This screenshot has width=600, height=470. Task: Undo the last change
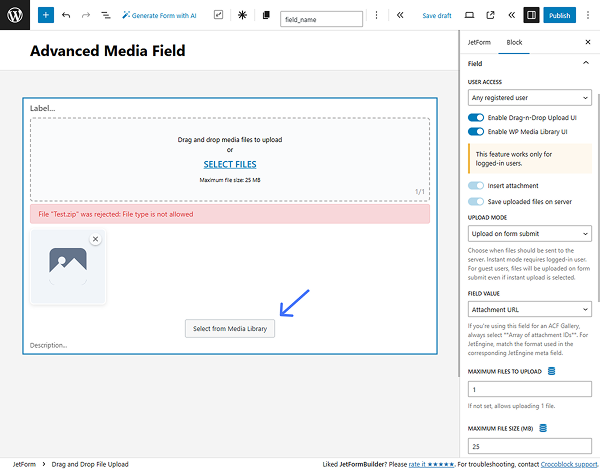click(x=66, y=15)
